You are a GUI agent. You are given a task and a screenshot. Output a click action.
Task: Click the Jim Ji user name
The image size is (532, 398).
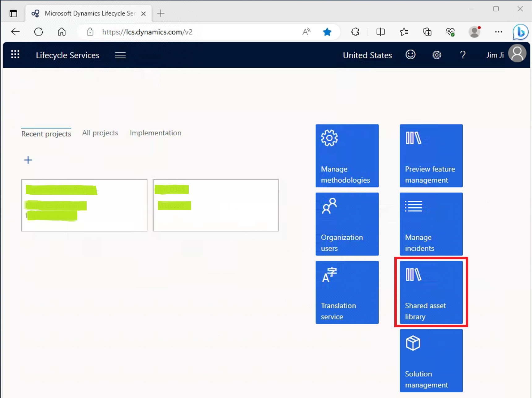pyautogui.click(x=495, y=55)
